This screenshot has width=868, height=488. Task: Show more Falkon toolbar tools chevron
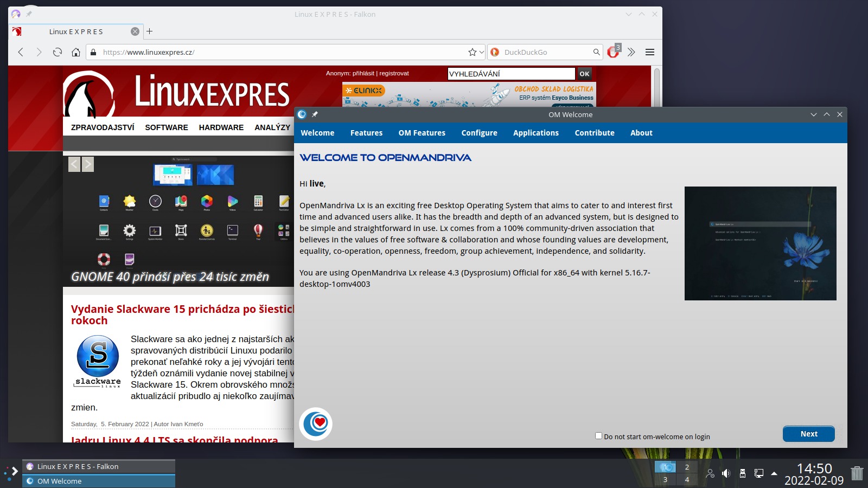[x=631, y=52]
